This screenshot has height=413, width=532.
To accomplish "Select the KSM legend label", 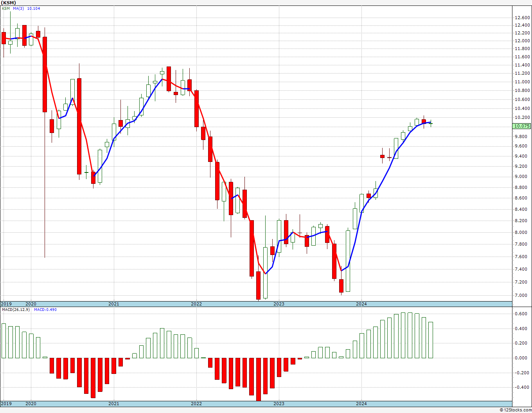I will tap(6, 9).
